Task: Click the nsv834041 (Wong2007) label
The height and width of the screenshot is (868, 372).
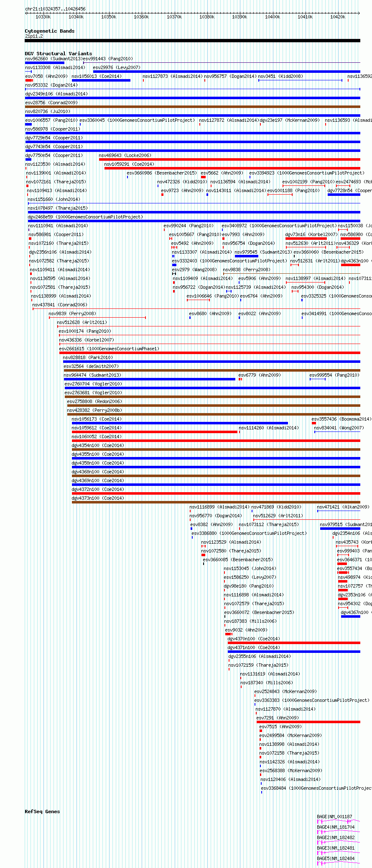Action: (x=339, y=428)
